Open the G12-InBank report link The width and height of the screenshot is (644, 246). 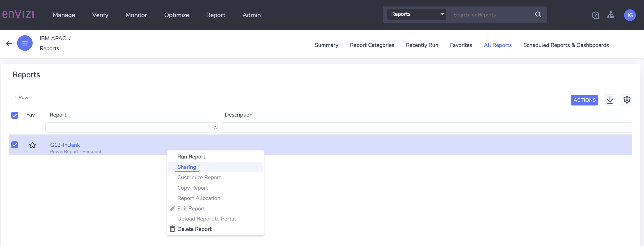coord(65,145)
